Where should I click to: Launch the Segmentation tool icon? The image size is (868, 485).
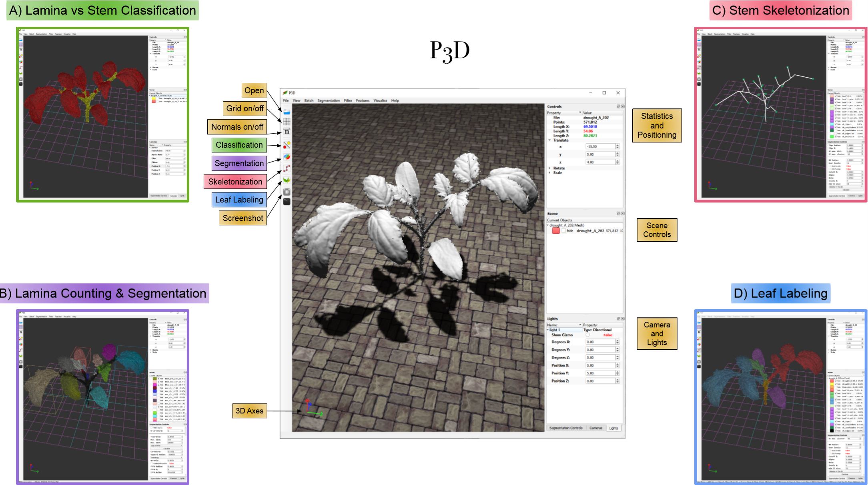(287, 156)
